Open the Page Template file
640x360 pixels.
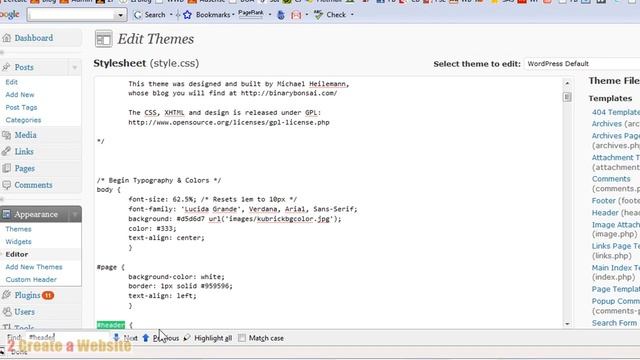pos(616,289)
